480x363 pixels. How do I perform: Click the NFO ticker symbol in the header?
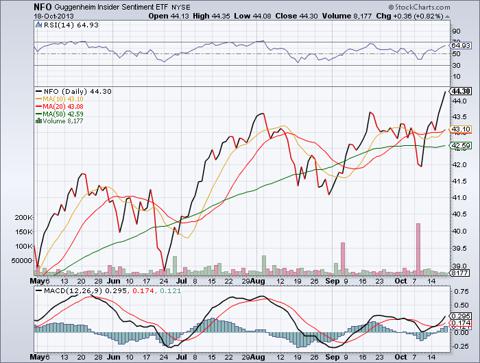pyautogui.click(x=43, y=7)
